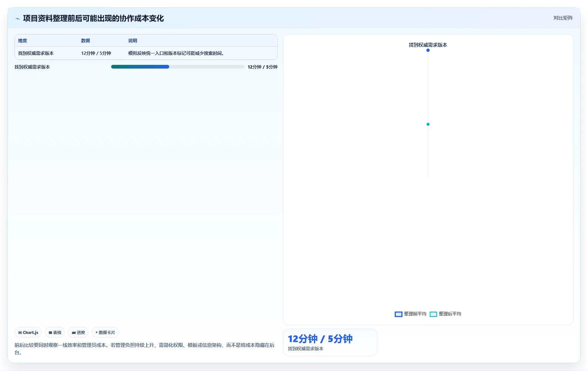Select the 说明 column header

coord(133,41)
